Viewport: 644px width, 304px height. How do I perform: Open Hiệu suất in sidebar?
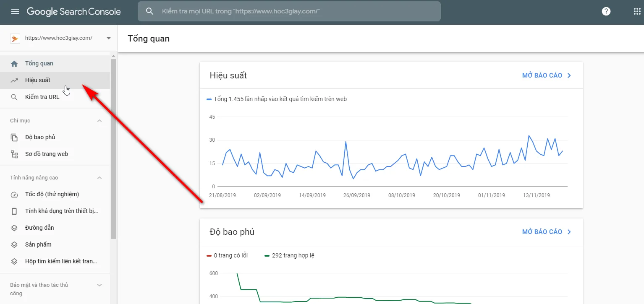55,81
